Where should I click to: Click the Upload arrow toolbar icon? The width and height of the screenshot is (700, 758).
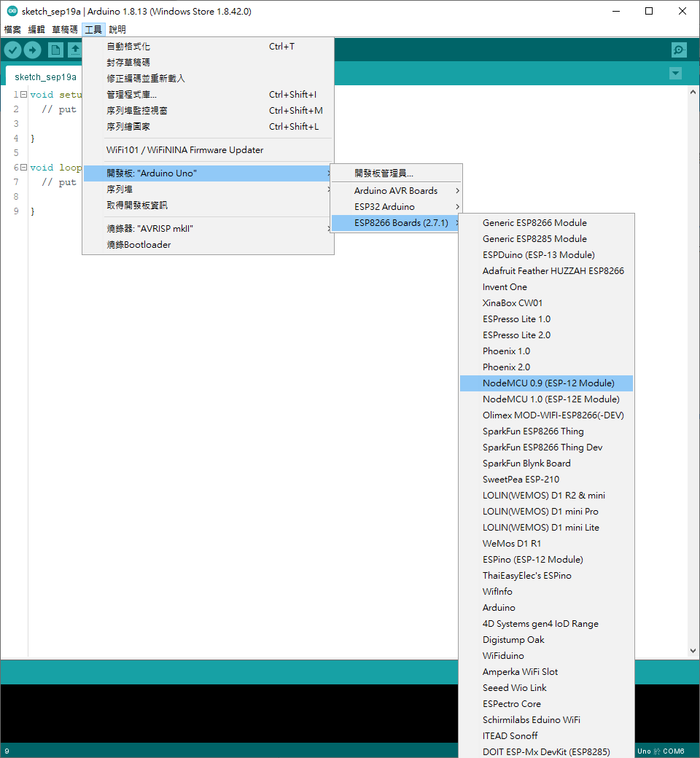coord(32,50)
